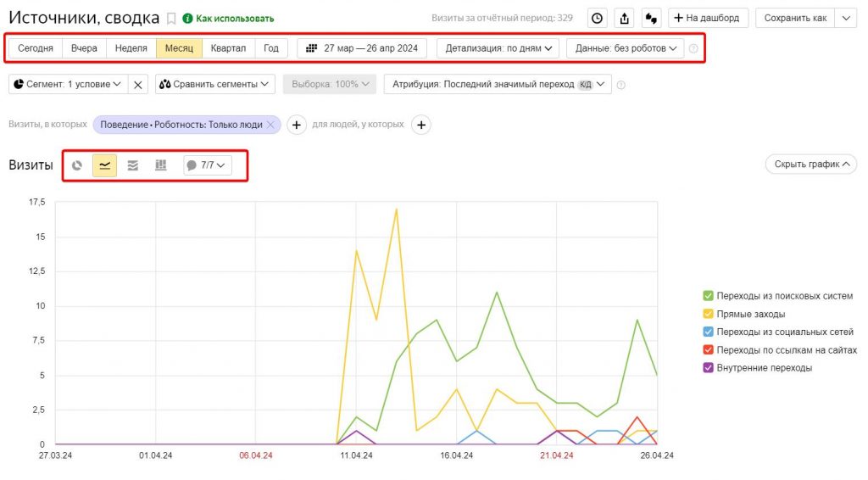The height and width of the screenshot is (480, 868).
Task: Switch to the line chart view
Action: click(105, 165)
